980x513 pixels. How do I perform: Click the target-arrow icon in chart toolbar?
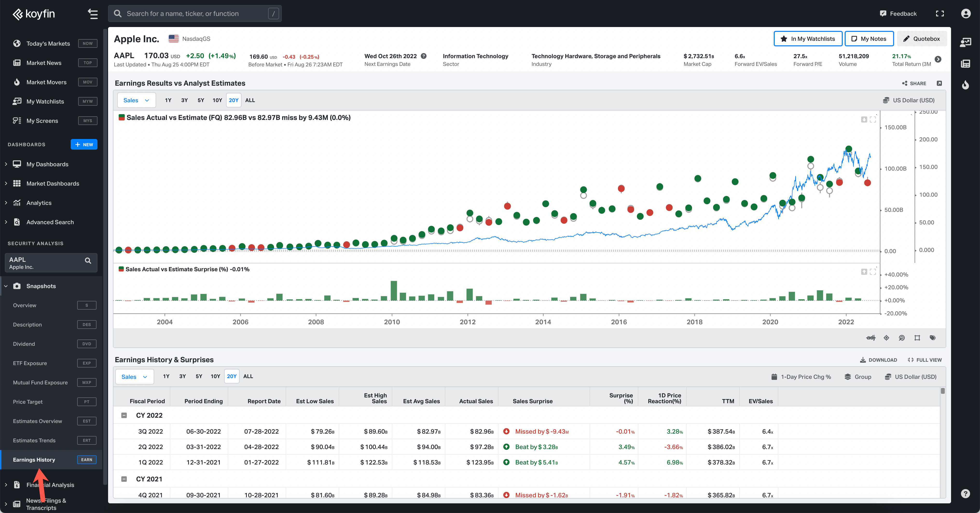902,338
